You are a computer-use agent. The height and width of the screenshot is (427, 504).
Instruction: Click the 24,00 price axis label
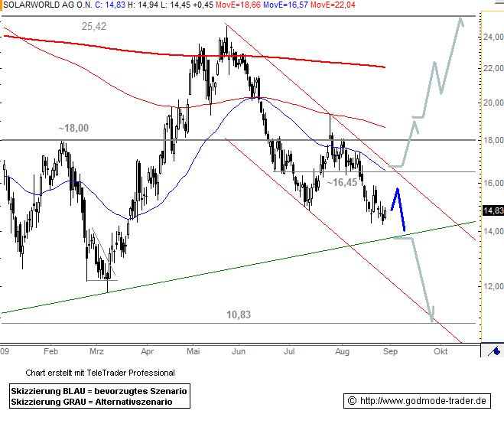click(493, 37)
